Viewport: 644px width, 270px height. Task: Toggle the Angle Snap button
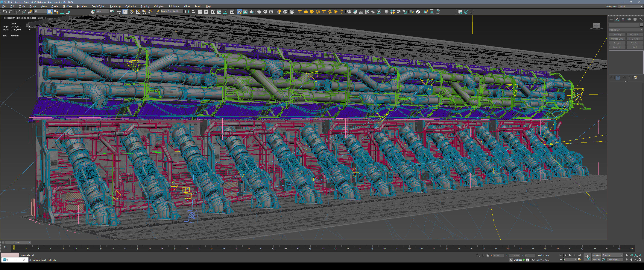click(x=138, y=11)
